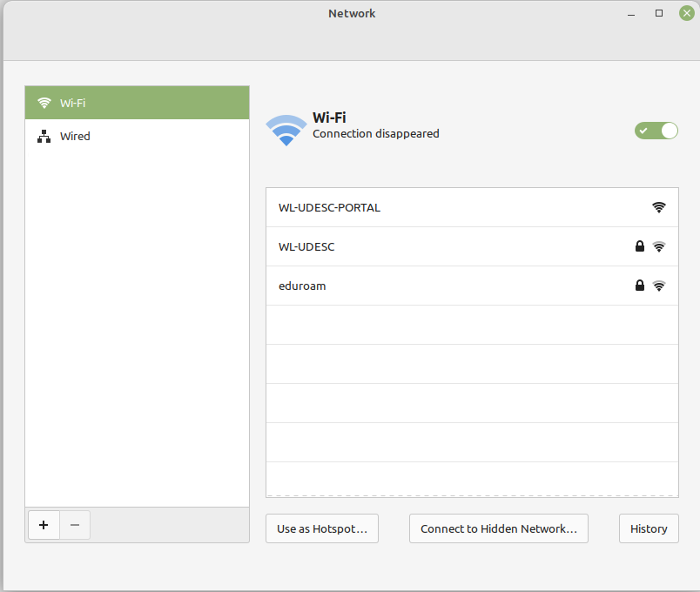Click the eduroam signal strength icon
Screen dimensions: 700x592
click(659, 286)
